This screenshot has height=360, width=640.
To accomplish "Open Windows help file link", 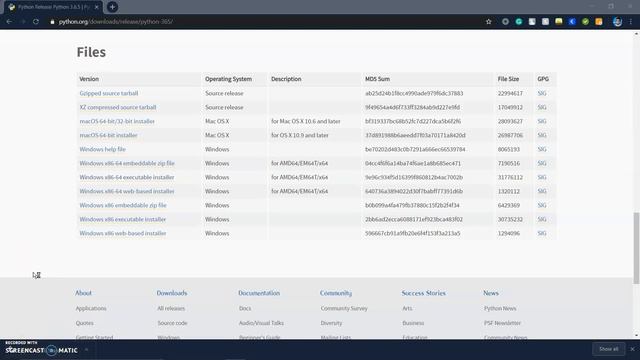I will (x=102, y=149).
